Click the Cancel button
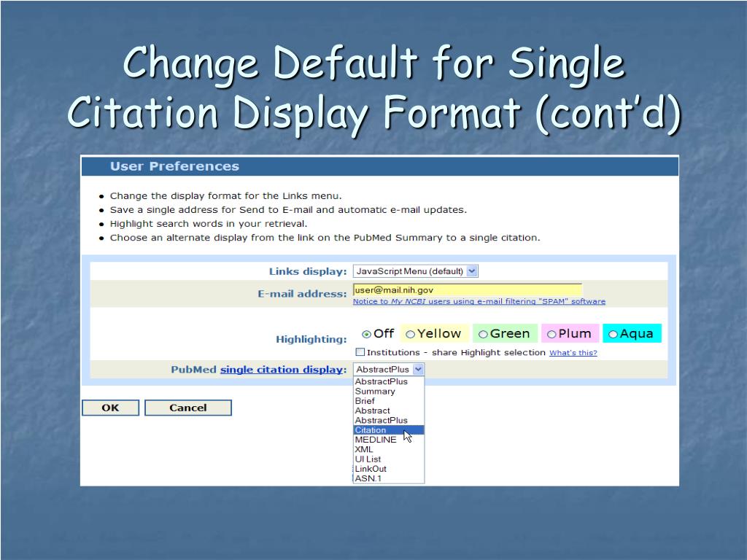 coord(188,408)
